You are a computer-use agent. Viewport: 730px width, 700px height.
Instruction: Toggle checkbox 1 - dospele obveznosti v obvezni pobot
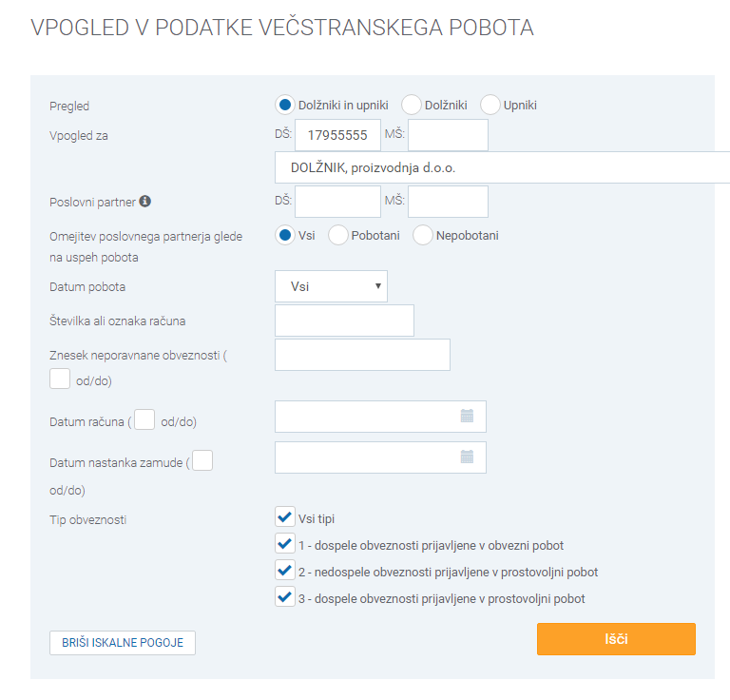click(285, 543)
